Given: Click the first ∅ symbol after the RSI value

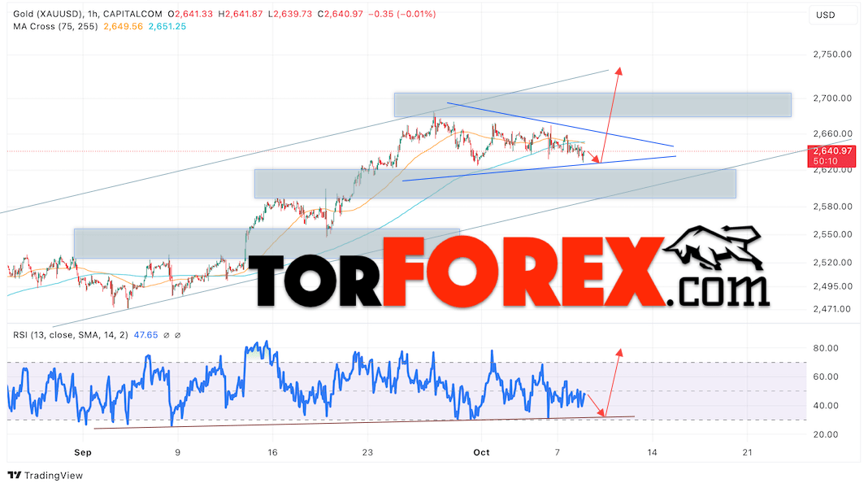Looking at the screenshot, I should [x=166, y=334].
